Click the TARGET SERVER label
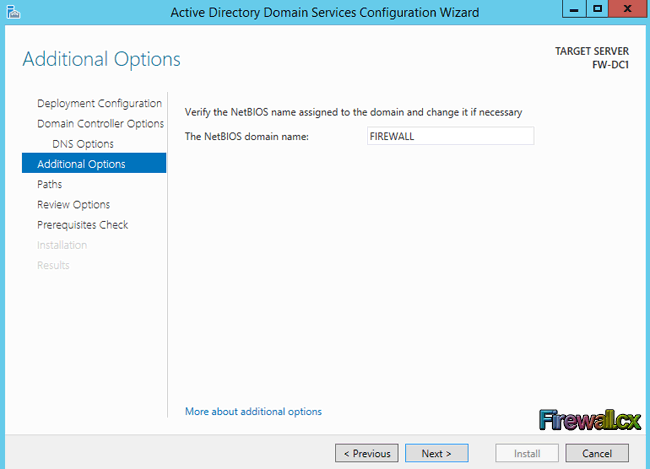Image resolution: width=650 pixels, height=469 pixels. [592, 51]
